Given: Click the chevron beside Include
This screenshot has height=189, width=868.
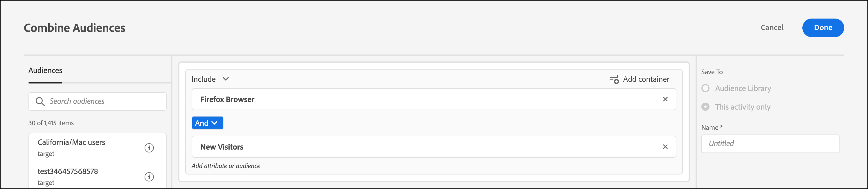Looking at the screenshot, I should click(x=226, y=79).
